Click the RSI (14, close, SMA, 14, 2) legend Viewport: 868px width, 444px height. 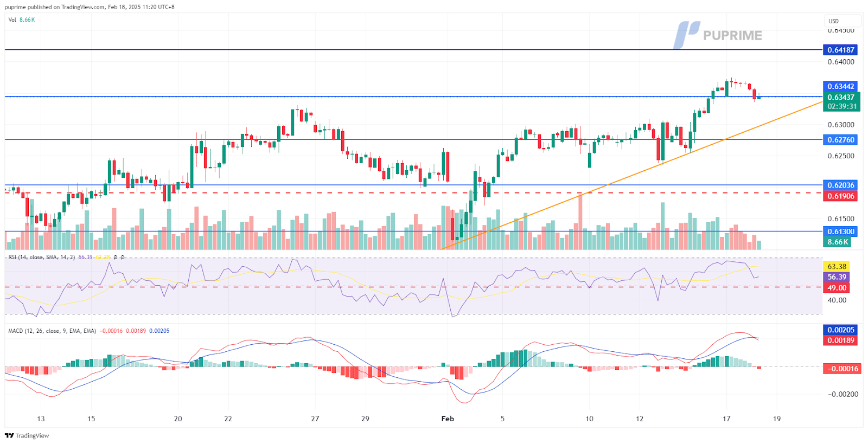[42, 257]
